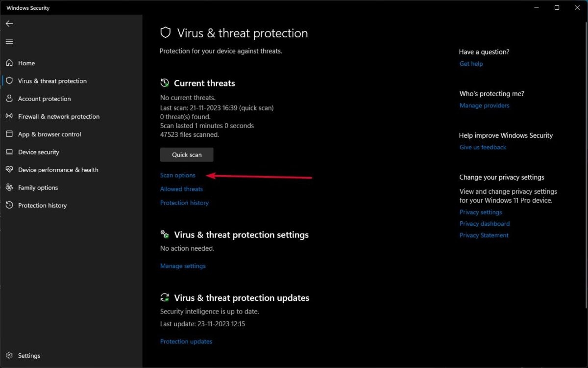View Allowed threats
Viewport: 588px width, 368px height.
[x=181, y=188]
